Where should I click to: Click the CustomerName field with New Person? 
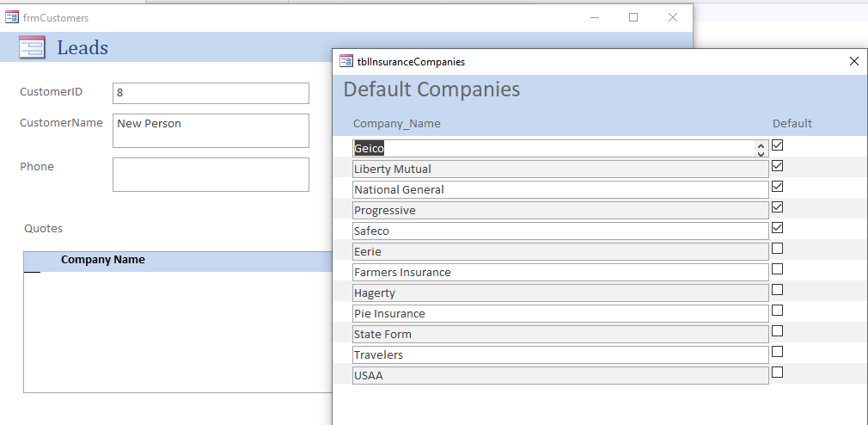(x=211, y=131)
